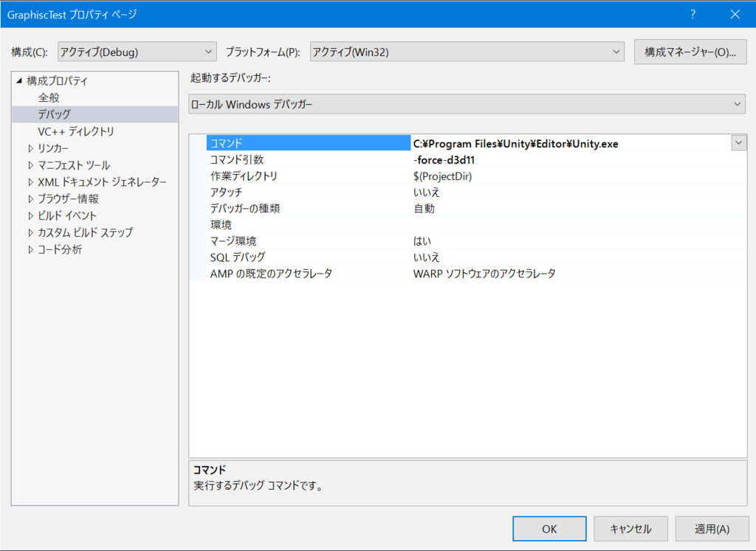Click the 構成マネージャー(O)... button
Viewport: 756px width, 551px height.
[690, 52]
